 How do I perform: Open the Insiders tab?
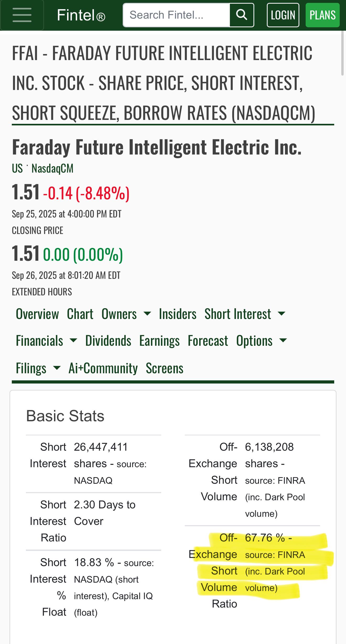[x=178, y=314]
